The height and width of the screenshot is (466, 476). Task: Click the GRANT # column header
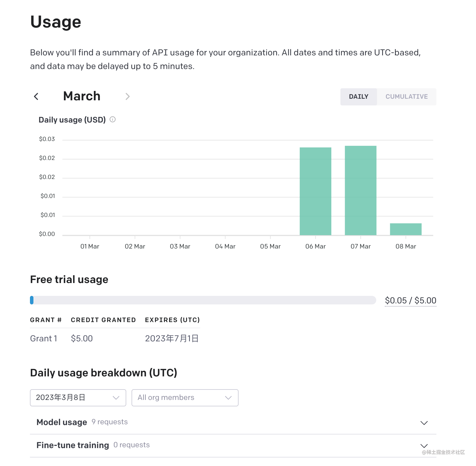[x=46, y=320]
